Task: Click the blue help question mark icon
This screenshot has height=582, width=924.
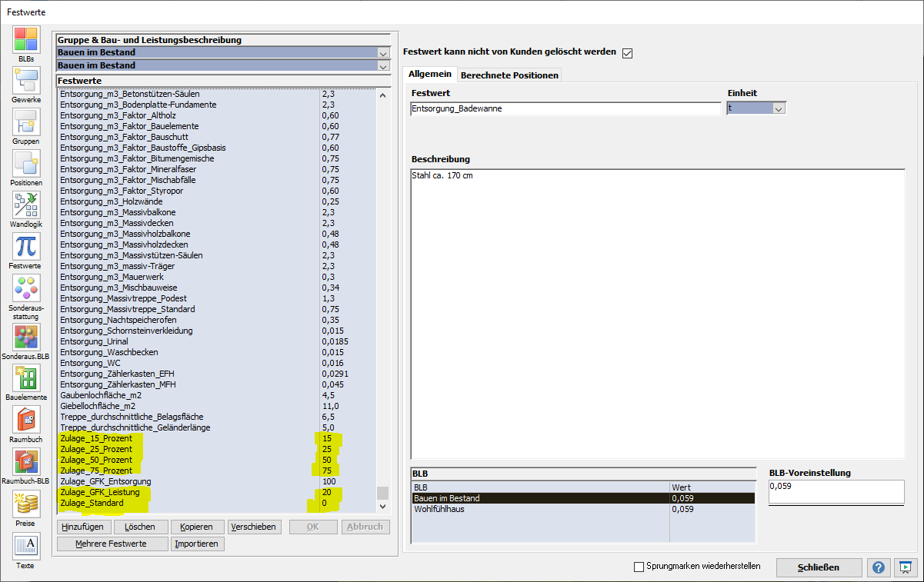Action: 879,567
